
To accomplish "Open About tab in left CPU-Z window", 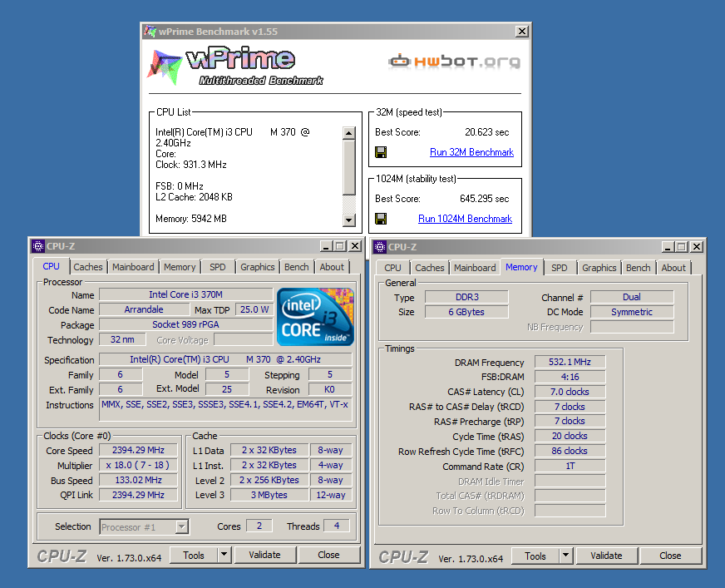I will (x=332, y=267).
